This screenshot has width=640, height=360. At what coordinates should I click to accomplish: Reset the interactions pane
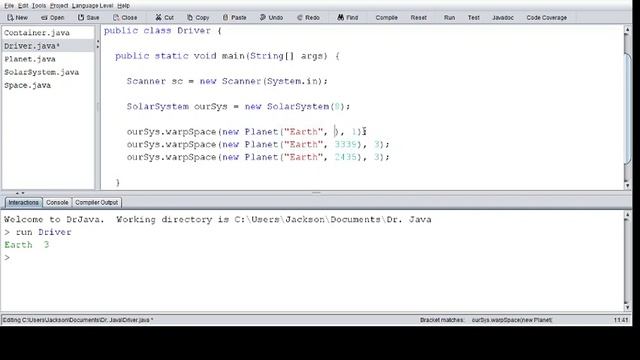pyautogui.click(x=418, y=18)
